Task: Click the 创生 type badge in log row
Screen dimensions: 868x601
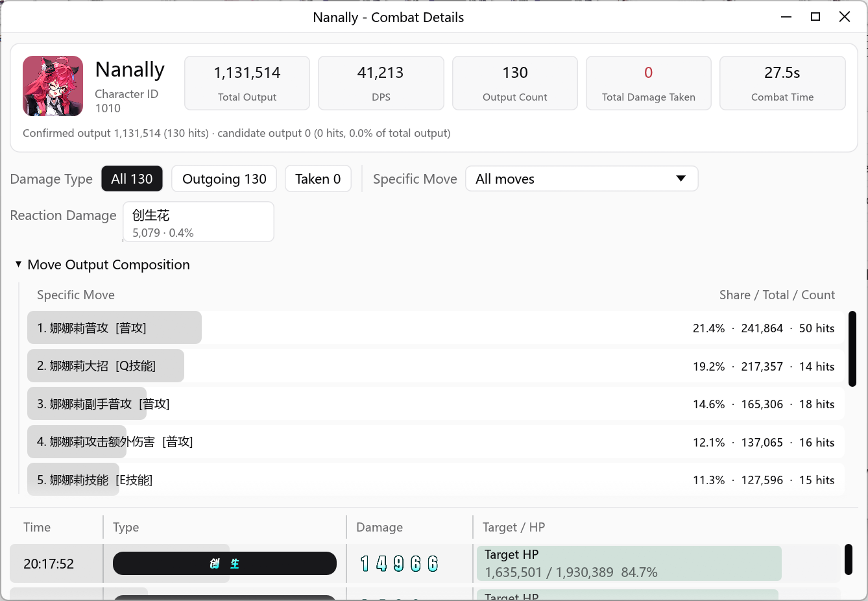Action: [224, 563]
